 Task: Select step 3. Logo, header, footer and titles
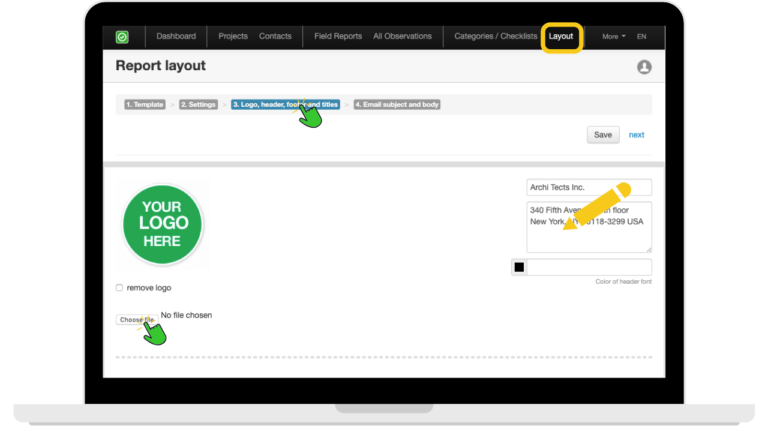[x=285, y=104]
